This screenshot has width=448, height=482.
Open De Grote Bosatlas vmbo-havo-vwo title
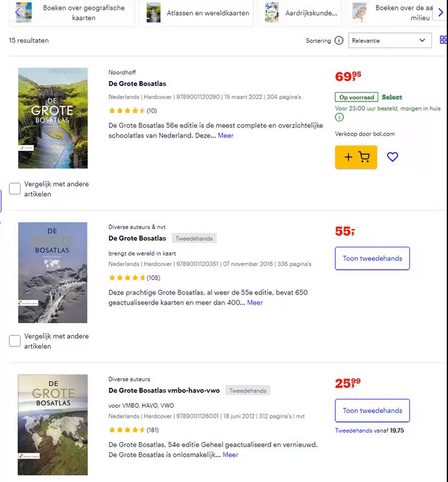[164, 390]
